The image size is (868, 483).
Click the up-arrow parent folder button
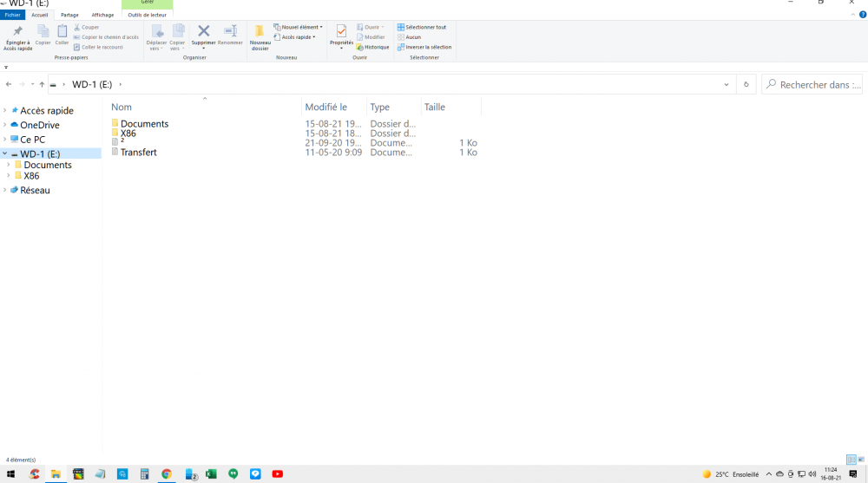pyautogui.click(x=42, y=85)
